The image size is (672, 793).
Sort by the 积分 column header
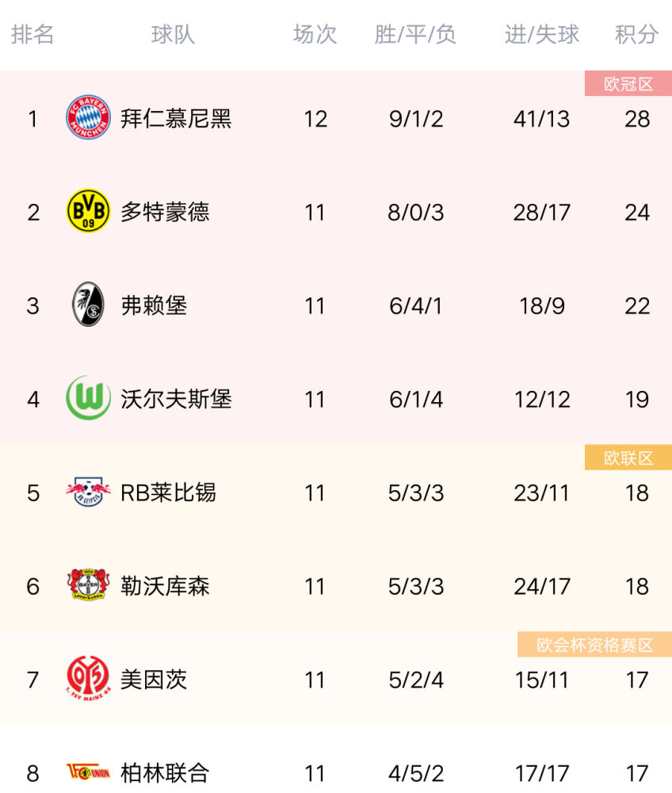[x=636, y=34]
